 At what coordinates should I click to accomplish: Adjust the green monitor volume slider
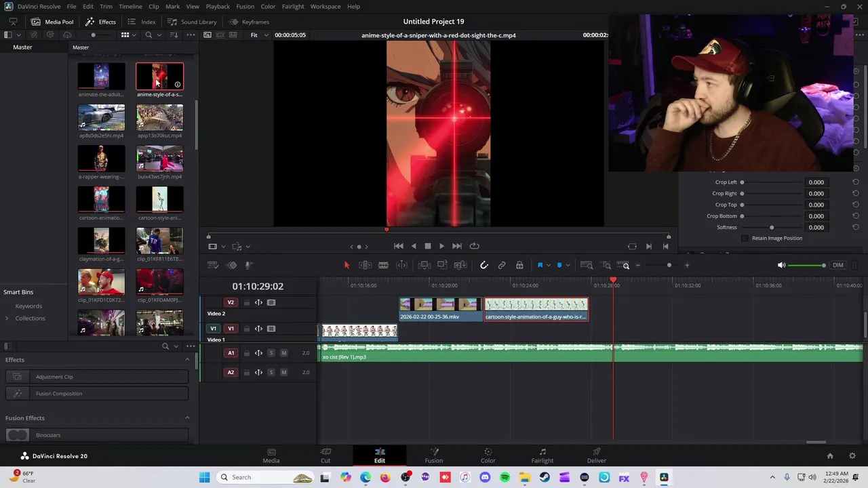click(x=807, y=265)
